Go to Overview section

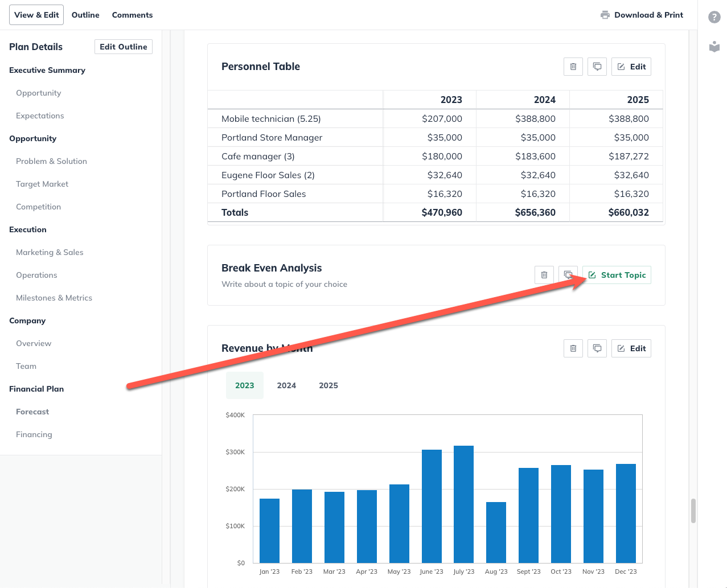tap(34, 343)
